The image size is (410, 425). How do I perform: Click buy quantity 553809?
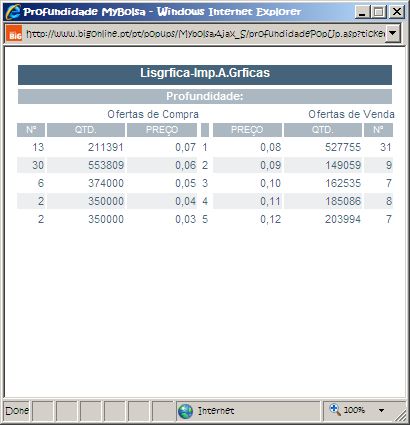point(106,165)
